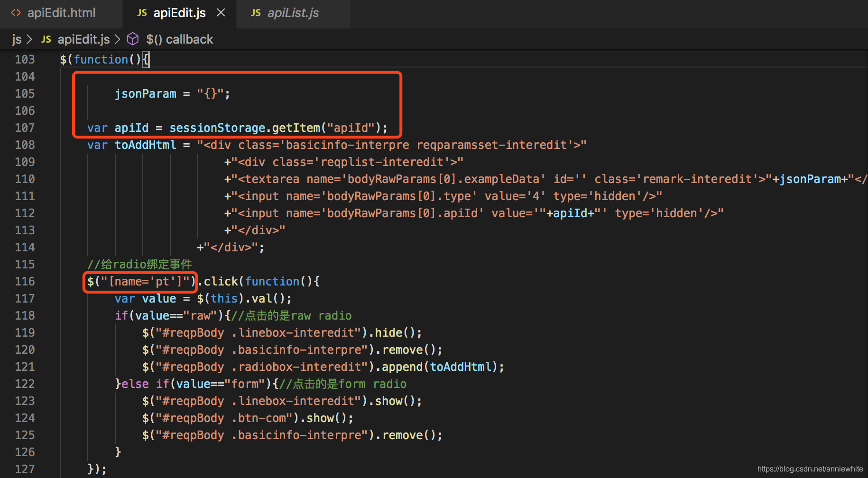Screen dimensions: 868x478
Task: Click sessionStorage on line 107
Action: (x=217, y=128)
